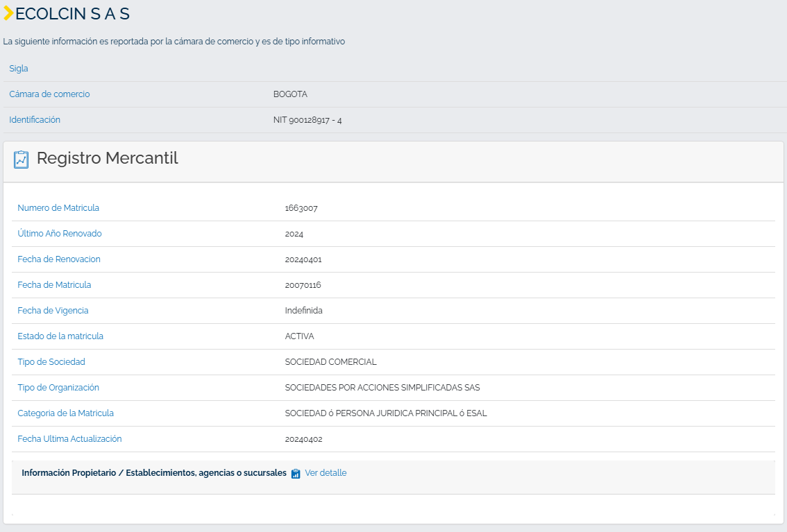Click the ECOLCIN S A S company title

pyautogui.click(x=72, y=14)
